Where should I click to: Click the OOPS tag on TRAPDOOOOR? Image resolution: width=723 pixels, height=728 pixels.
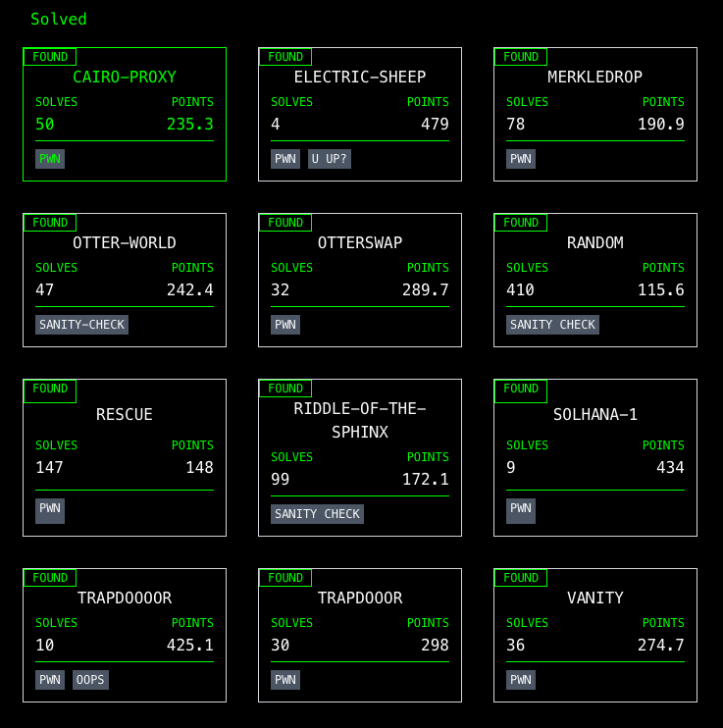coord(90,680)
